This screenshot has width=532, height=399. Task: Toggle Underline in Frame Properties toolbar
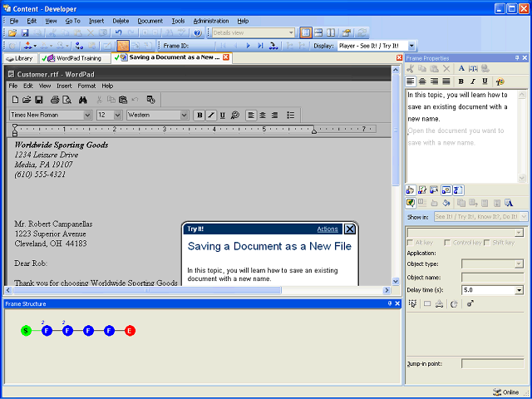tap(485, 81)
